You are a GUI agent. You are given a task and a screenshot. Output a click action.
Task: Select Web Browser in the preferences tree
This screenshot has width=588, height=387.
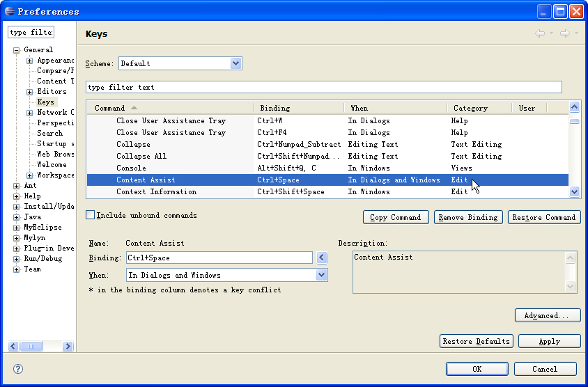pyautogui.click(x=55, y=155)
